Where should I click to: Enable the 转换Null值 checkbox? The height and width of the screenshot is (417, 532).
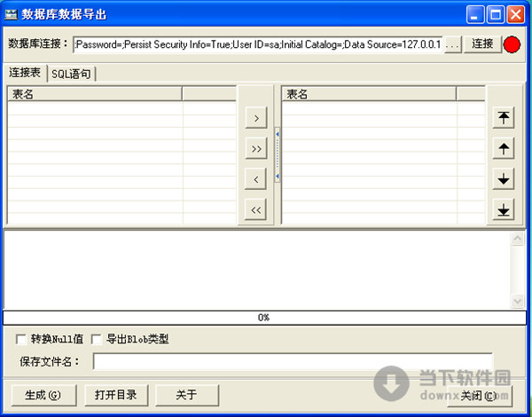[21, 339]
